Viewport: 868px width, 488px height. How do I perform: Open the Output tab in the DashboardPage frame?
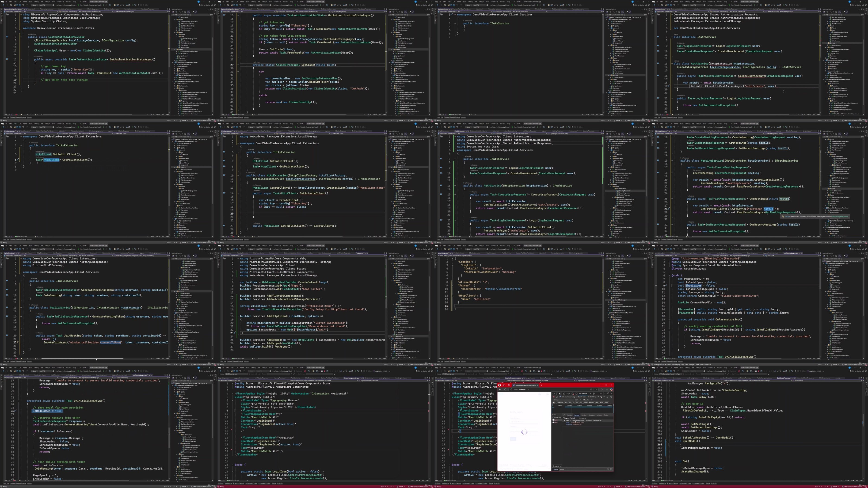[708, 483]
